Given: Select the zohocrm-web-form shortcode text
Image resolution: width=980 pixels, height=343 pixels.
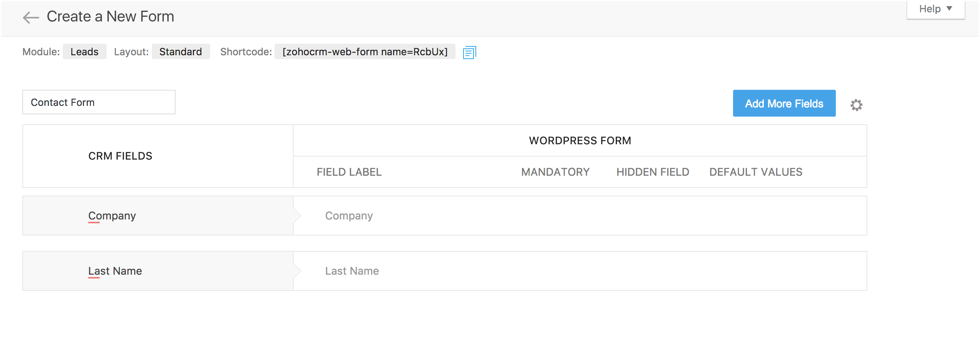Looking at the screenshot, I should pyautogui.click(x=364, y=52).
